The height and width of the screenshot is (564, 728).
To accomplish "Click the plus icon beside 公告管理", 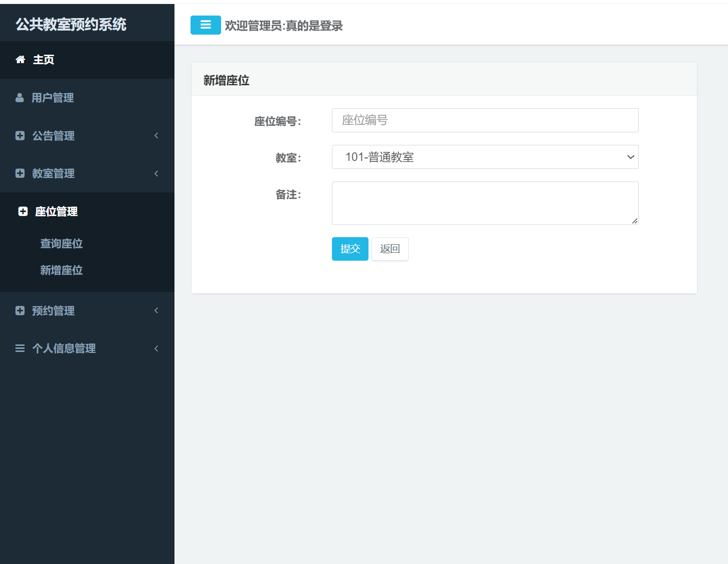I will pos(20,135).
